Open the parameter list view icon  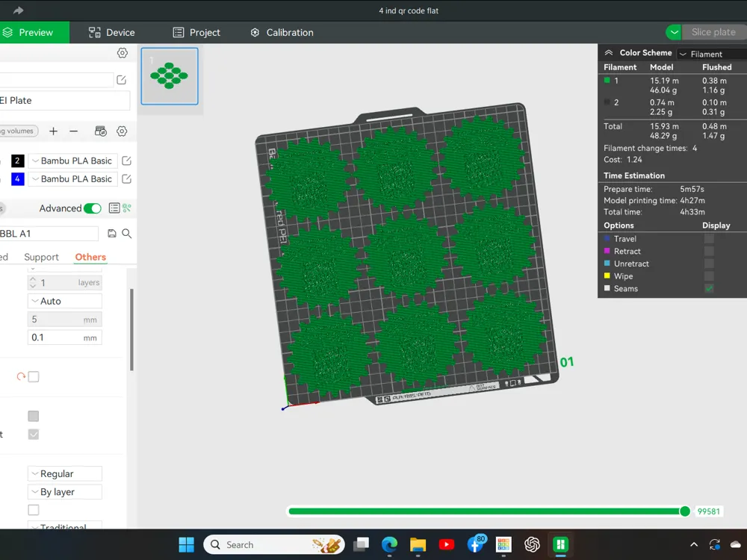point(114,208)
